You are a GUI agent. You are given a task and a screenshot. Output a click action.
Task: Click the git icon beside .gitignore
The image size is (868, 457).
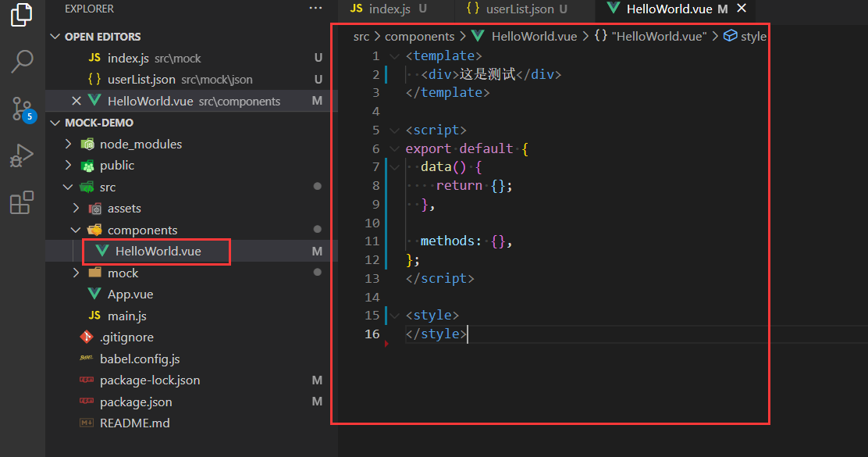tap(87, 337)
